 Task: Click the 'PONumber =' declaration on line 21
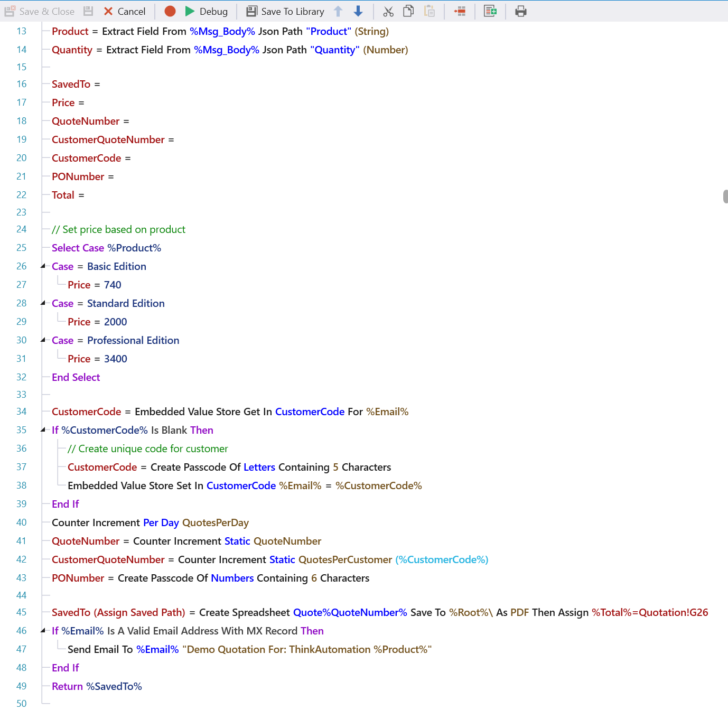[x=83, y=176]
